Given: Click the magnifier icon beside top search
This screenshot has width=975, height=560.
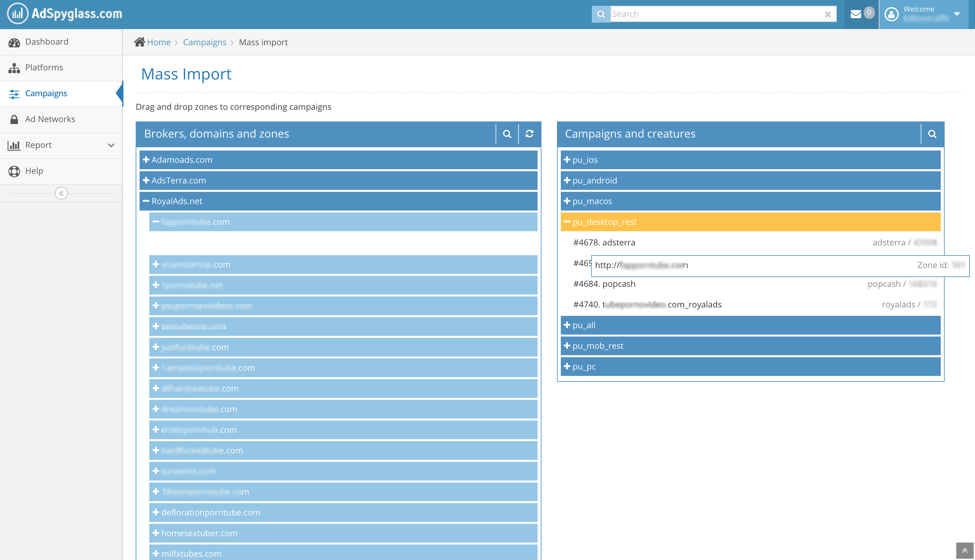Looking at the screenshot, I should [601, 14].
